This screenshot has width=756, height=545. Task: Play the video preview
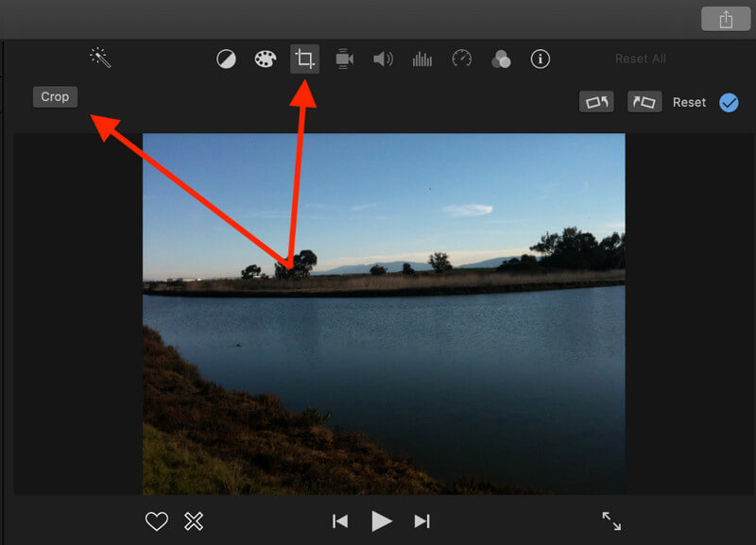point(382,521)
